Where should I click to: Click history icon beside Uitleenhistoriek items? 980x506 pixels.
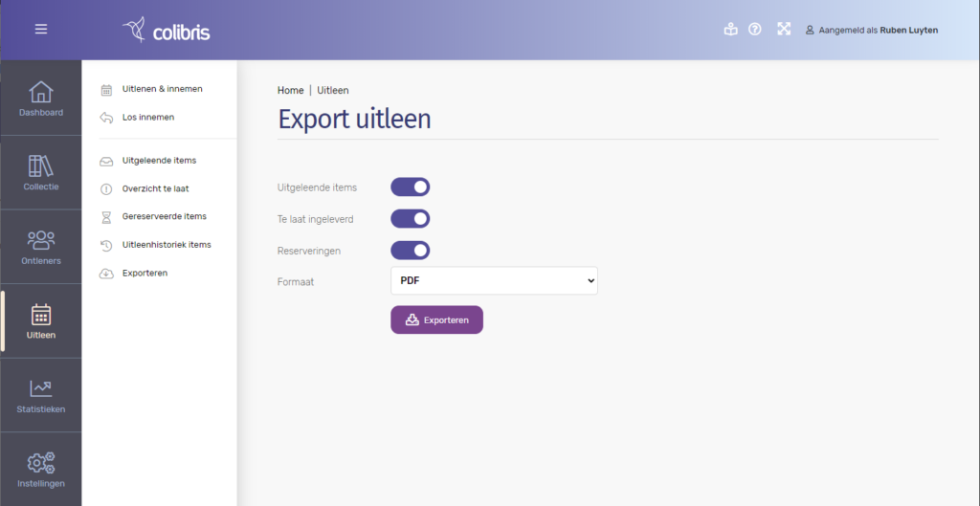pyautogui.click(x=106, y=246)
